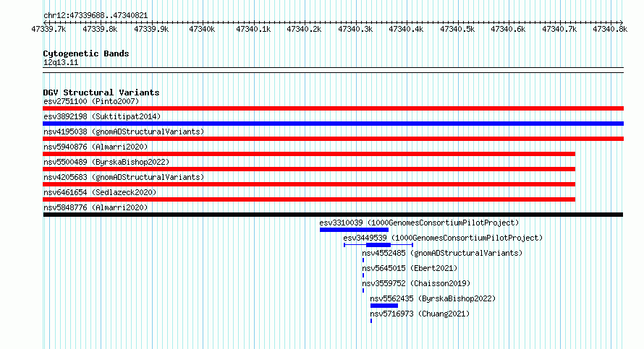
Task: Click the 47340.2k ruler tick label
Action: click(304, 29)
